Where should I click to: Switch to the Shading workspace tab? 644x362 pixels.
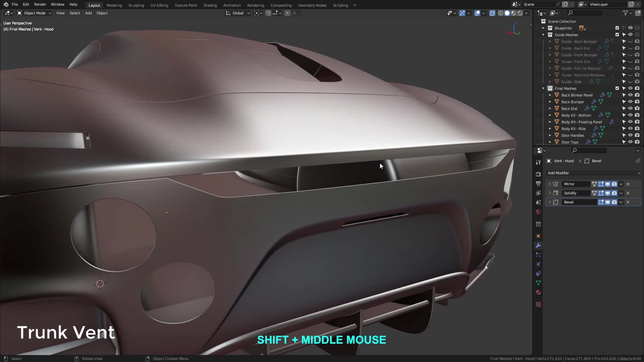[x=210, y=5]
